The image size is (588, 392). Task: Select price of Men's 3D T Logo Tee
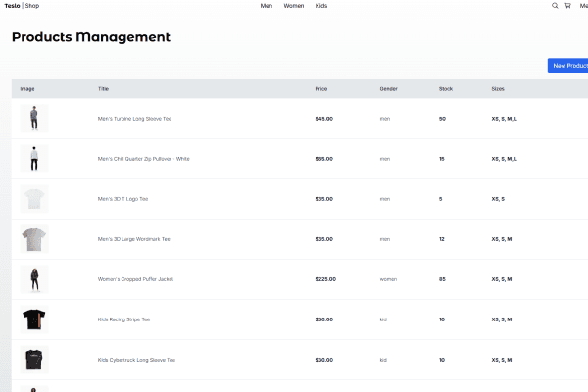[324, 199]
